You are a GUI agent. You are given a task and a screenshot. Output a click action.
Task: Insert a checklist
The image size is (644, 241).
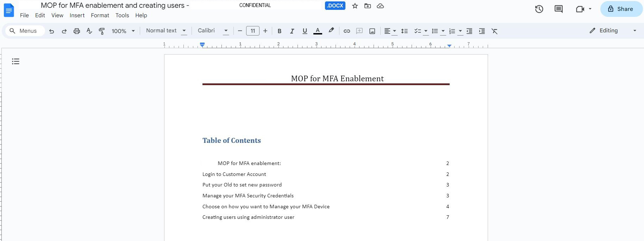(x=418, y=31)
